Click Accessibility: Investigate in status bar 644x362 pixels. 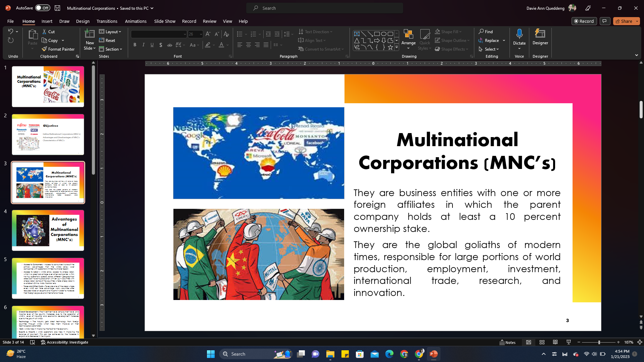(64, 342)
